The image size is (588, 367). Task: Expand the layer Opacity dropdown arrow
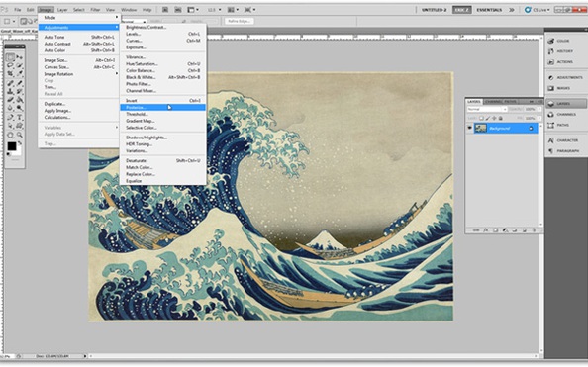[x=539, y=109]
